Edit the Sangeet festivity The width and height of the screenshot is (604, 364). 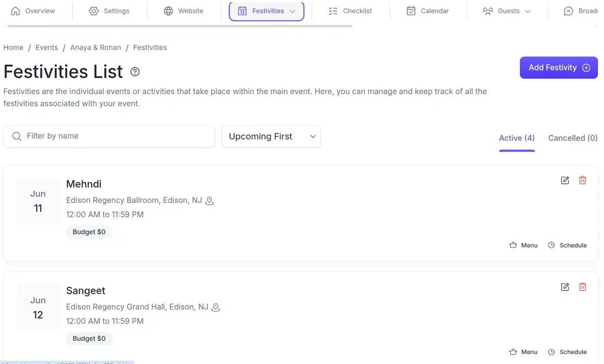pos(565,287)
